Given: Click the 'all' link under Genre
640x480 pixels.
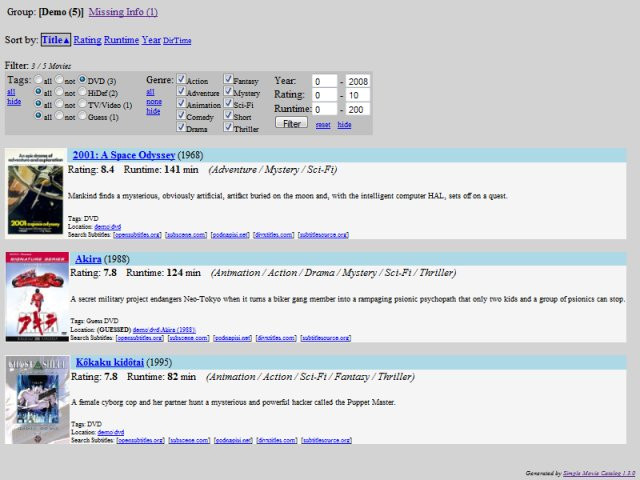Looking at the screenshot, I should click(150, 92).
